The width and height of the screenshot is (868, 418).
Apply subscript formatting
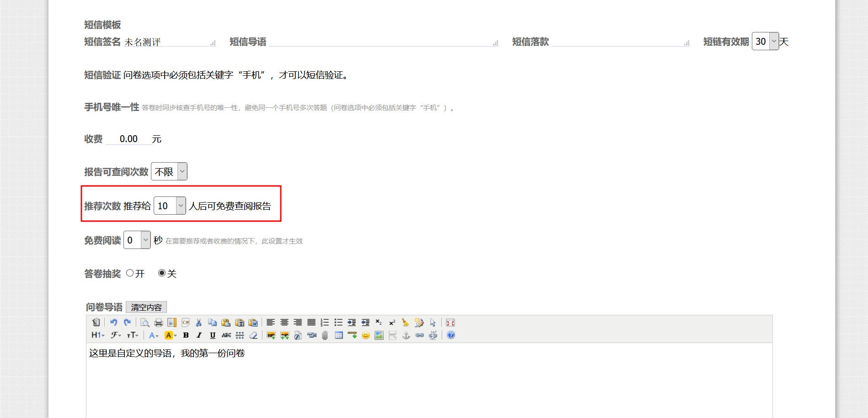379,323
